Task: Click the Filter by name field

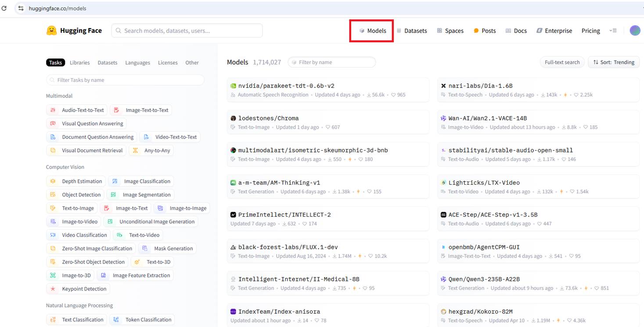Action: tap(332, 62)
